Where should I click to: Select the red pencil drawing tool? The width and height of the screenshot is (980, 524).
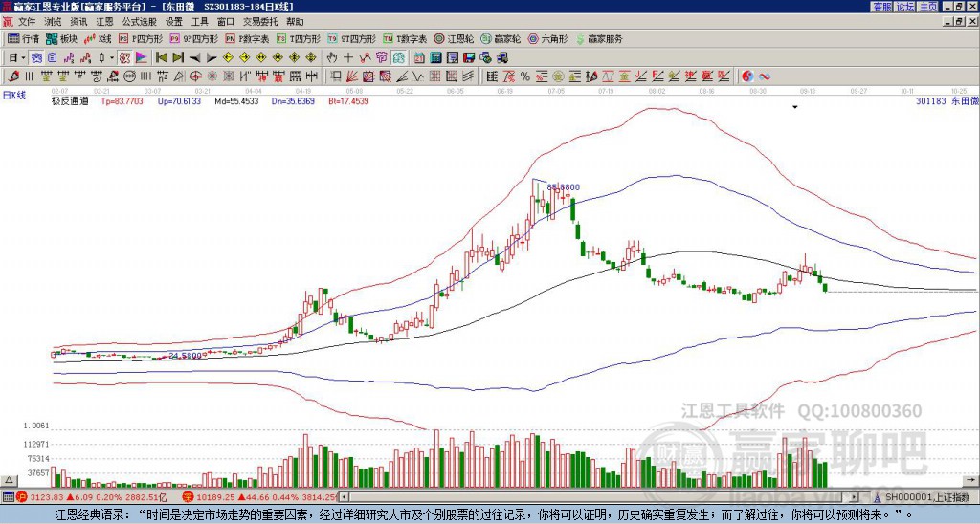coord(12,76)
